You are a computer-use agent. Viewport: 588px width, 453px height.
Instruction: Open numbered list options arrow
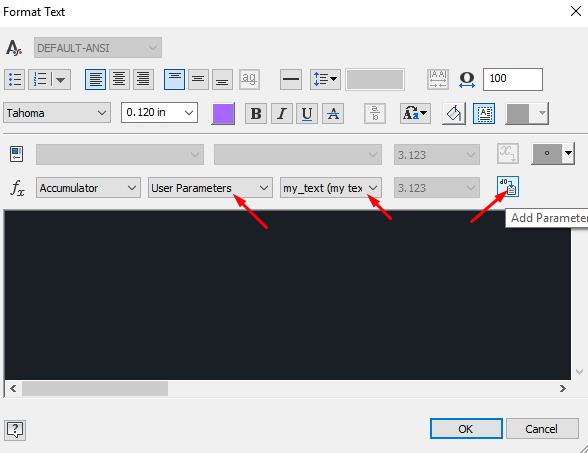point(60,80)
